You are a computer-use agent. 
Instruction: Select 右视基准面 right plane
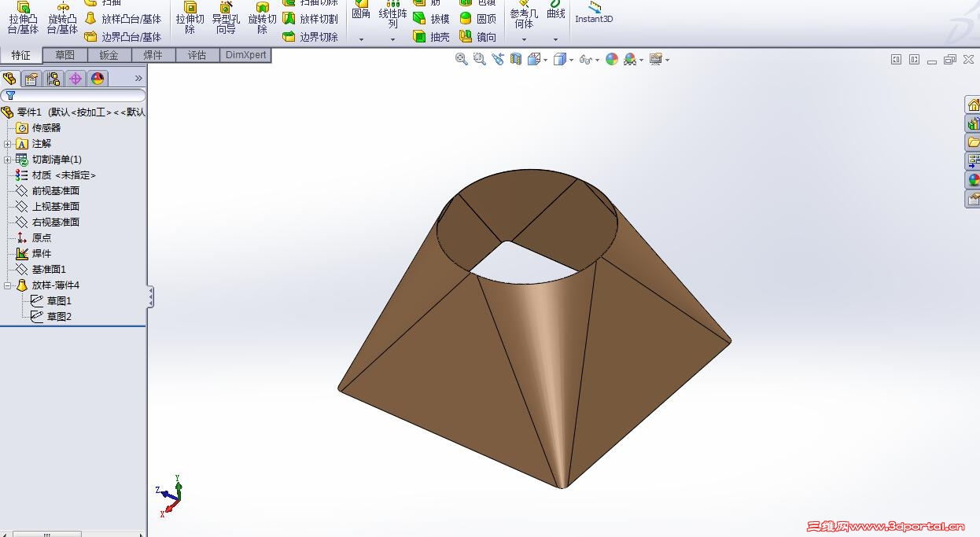48,223
